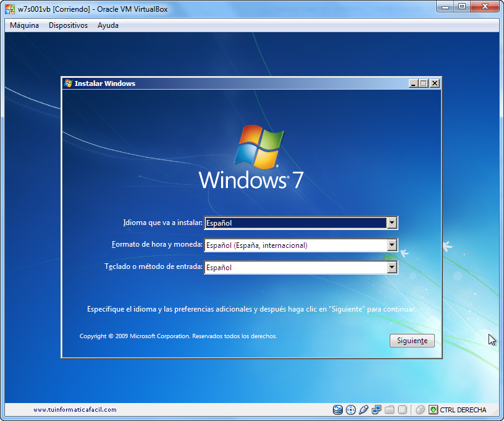Click Siguiente to continue installation
Screen dimensions: 504x421
pos(412,341)
